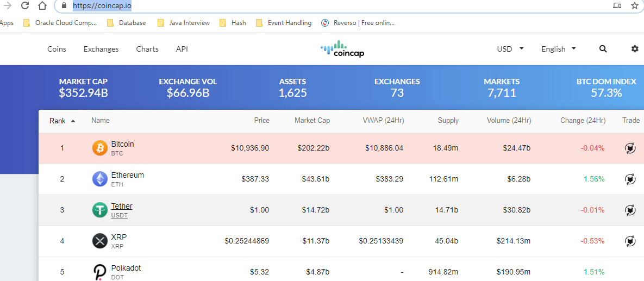This screenshot has height=281, width=644.
Task: Open the Tether coin link
Action: coord(122,206)
